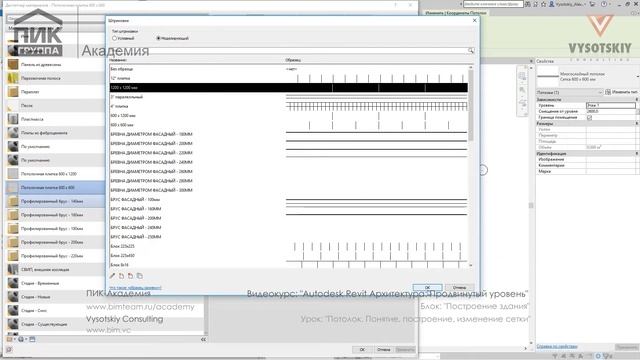The width and height of the screenshot is (640, 360).
Task: Click the Revit title bar search field
Action: point(493,4)
